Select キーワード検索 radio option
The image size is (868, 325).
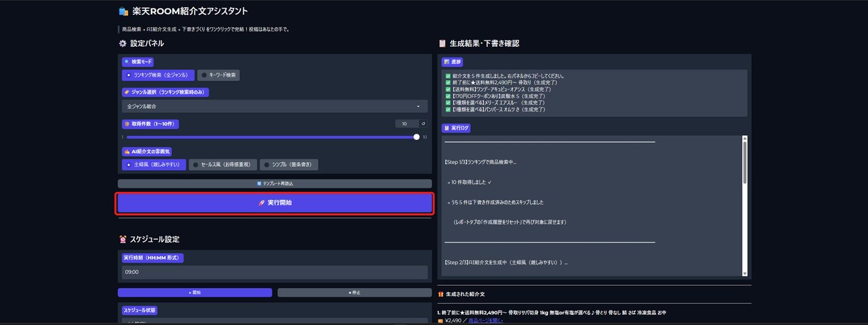[218, 75]
